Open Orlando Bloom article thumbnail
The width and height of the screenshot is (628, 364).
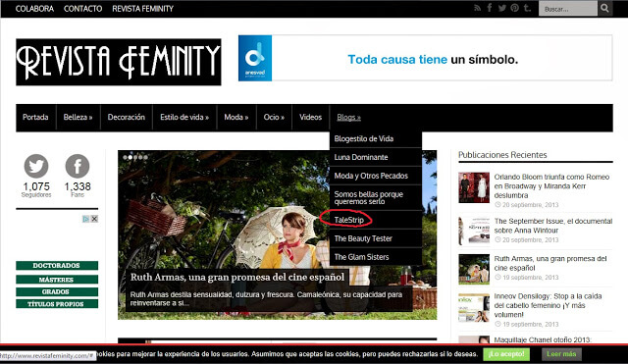point(474,187)
